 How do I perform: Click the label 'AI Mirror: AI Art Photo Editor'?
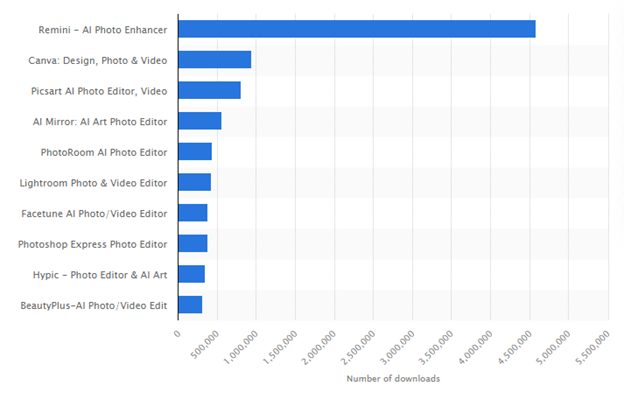[100, 122]
